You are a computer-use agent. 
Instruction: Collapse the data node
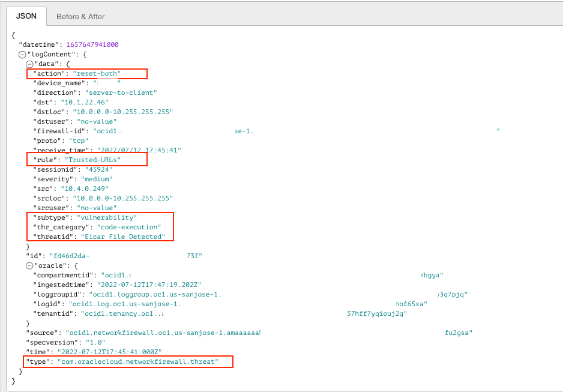pyautogui.click(x=29, y=64)
